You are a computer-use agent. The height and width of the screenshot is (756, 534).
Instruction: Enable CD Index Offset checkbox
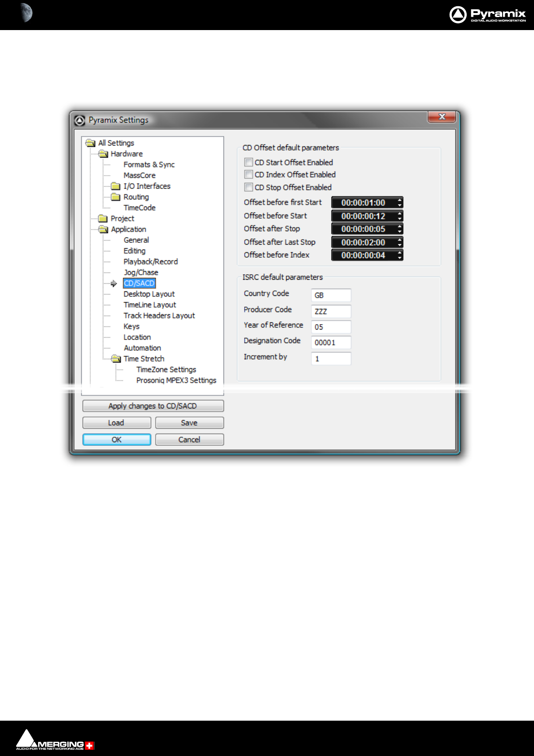coord(249,174)
